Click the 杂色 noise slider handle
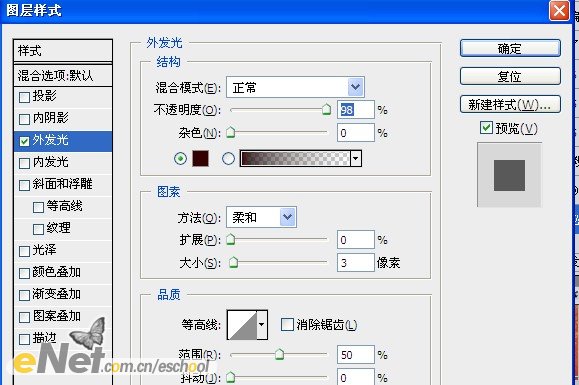Screen dimensions: 579x385 tap(230, 132)
